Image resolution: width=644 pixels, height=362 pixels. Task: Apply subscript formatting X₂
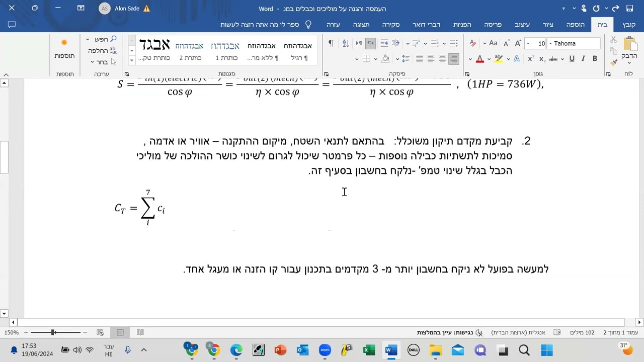tap(542, 59)
